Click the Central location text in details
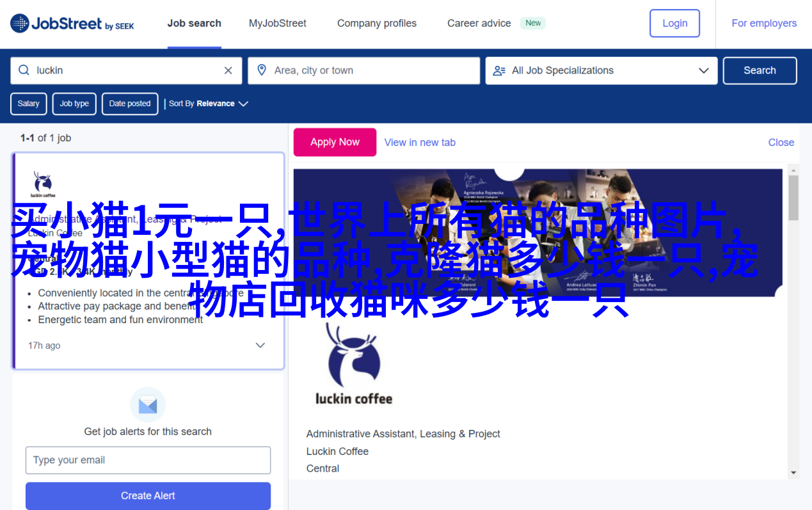 click(322, 468)
